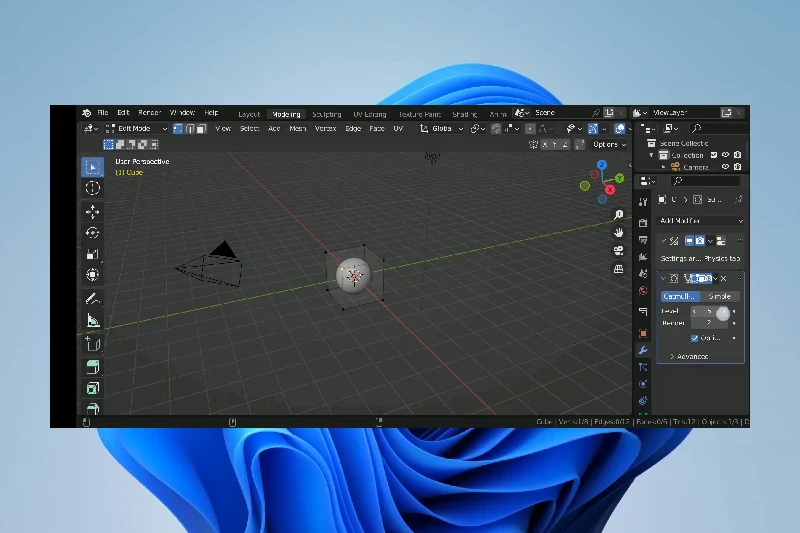The height and width of the screenshot is (533, 800).
Task: Expand the Advanced section
Action: tap(688, 356)
